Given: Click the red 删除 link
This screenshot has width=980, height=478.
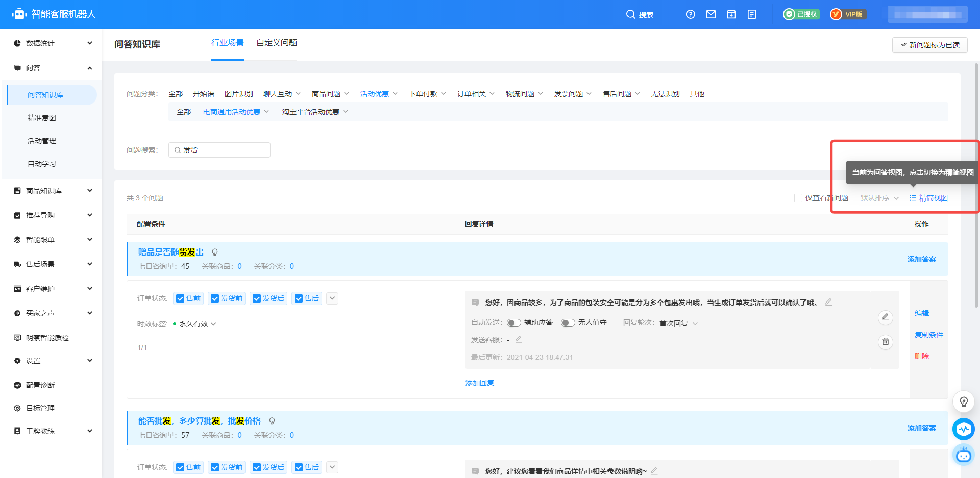Looking at the screenshot, I should [922, 356].
